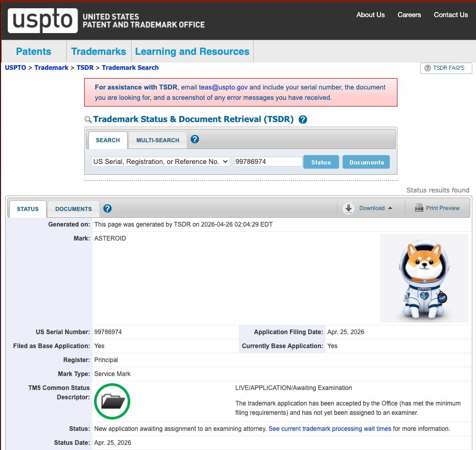Viewport: 476px width, 450px height.
Task: Click the Register value Principal
Action: click(106, 360)
